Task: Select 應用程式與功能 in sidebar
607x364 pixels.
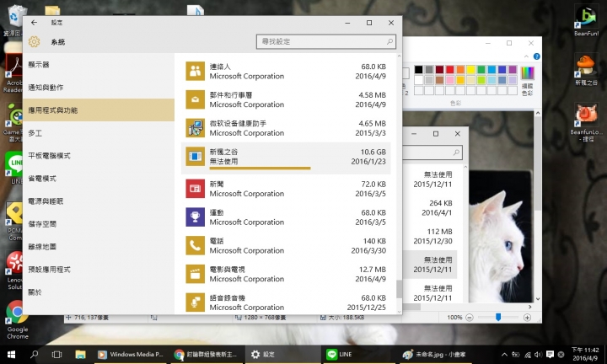Action: pyautogui.click(x=99, y=110)
